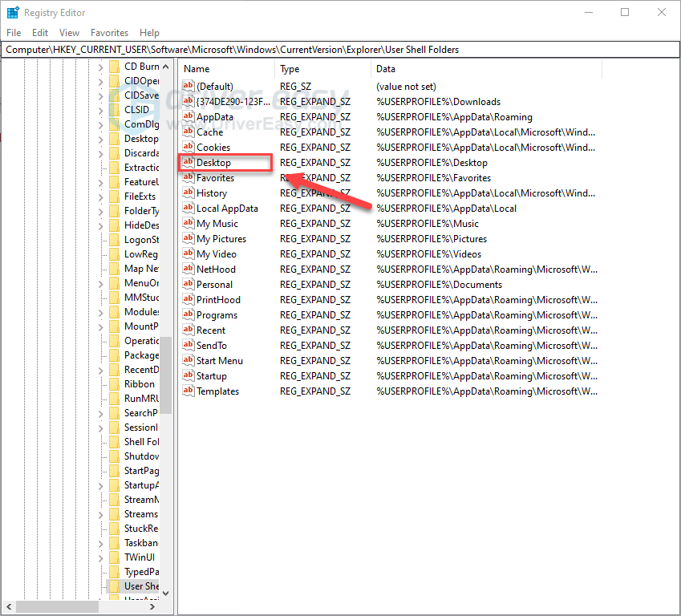This screenshot has height=616, width=681.
Task: Click the folder icon of the TWinUI key
Action: (114, 557)
